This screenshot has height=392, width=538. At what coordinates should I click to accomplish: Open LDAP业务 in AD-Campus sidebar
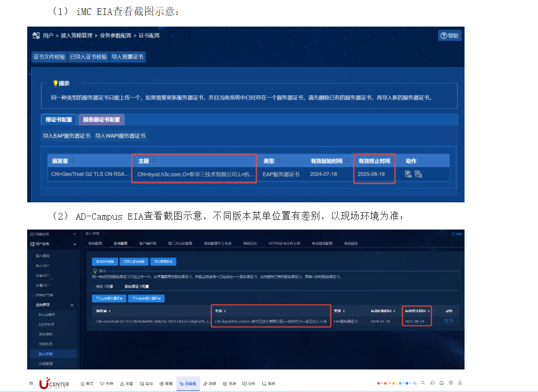46,324
